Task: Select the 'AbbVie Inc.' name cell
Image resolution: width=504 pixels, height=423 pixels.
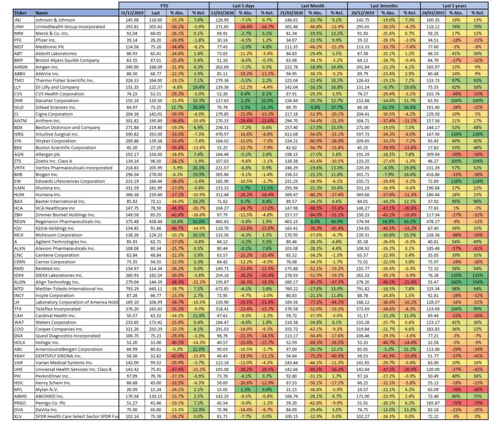Action: click(76, 74)
